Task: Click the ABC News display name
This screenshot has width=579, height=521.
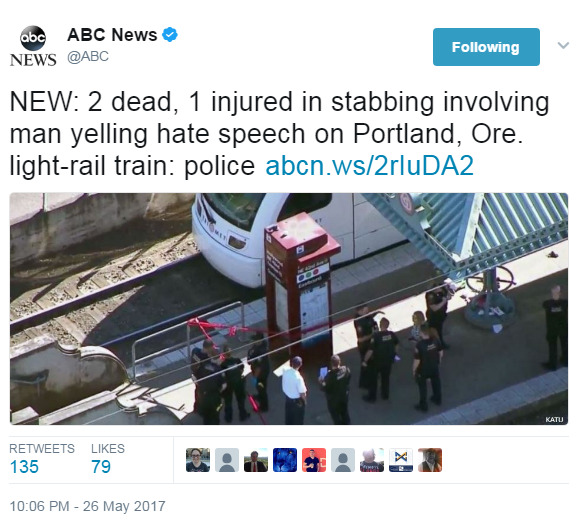Action: tap(112, 35)
